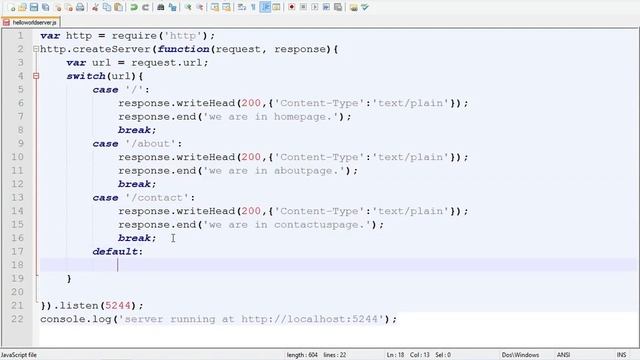The width and height of the screenshot is (640, 360).
Task: Click the Play recorded macro icon
Action: pos(314,7)
